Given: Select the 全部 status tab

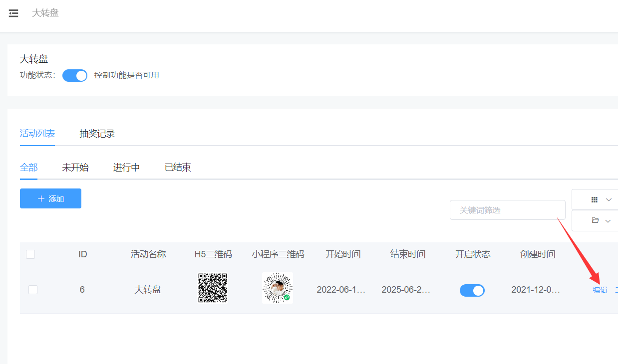Looking at the screenshot, I should [29, 168].
